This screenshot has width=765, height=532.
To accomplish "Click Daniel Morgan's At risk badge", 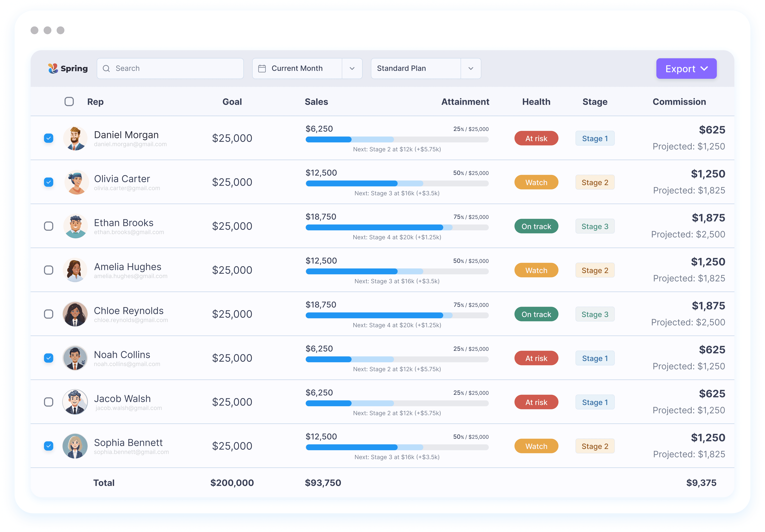I will [536, 139].
